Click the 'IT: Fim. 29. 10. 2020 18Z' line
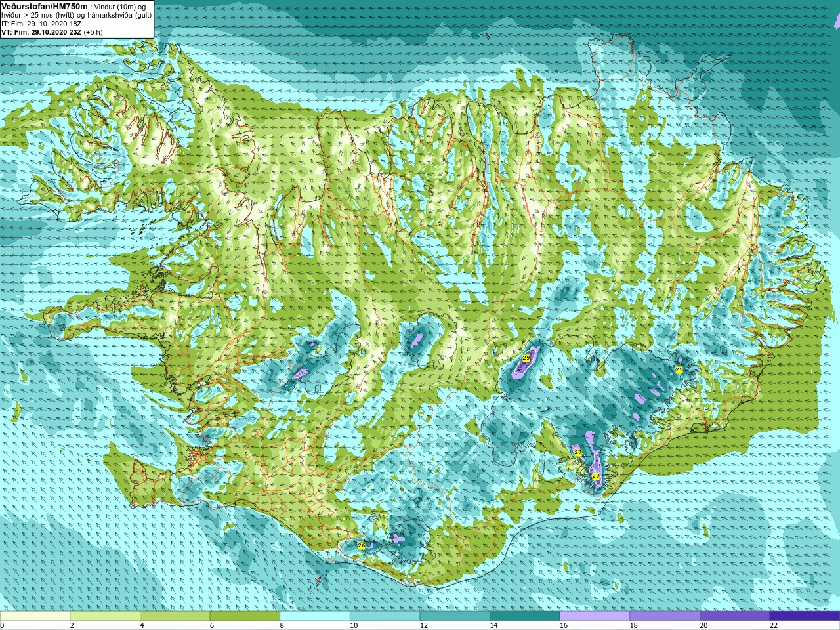840x630 pixels. [x=41, y=24]
